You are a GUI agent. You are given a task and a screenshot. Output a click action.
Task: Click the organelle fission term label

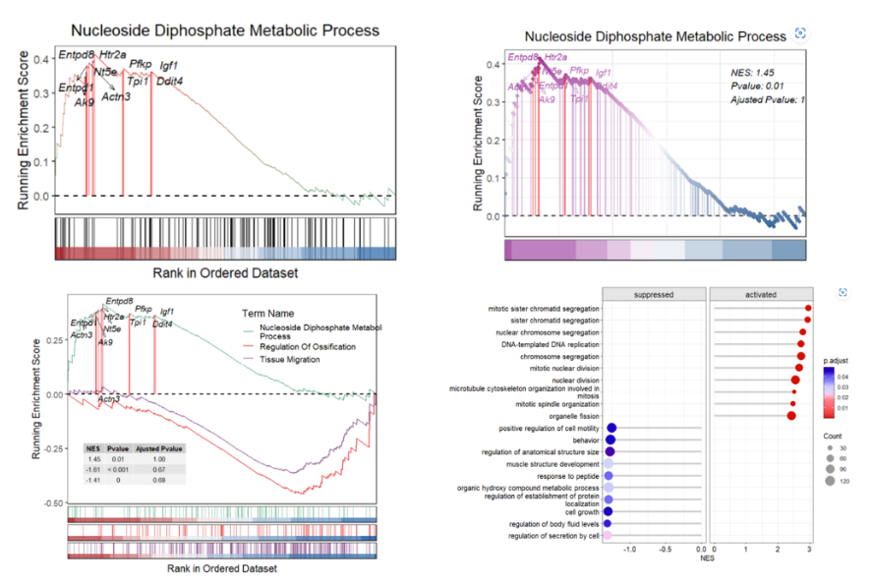click(574, 416)
